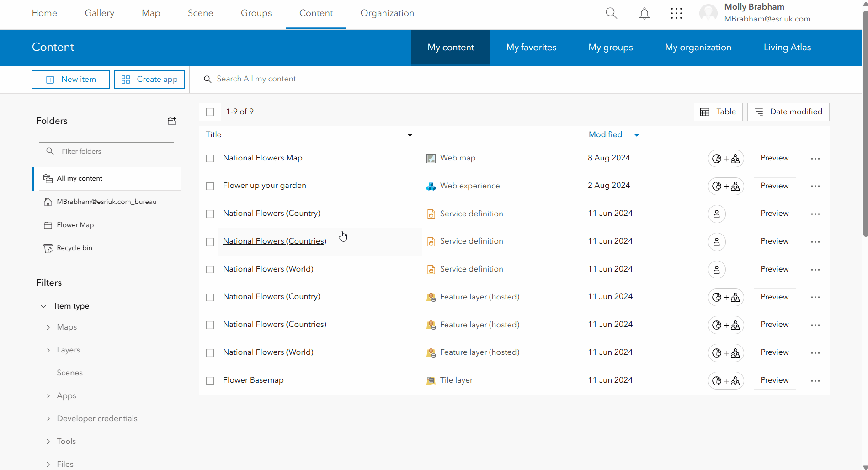Viewport: 868px width, 470px height.
Task: Check Feature layer National Flowers (Countries) checkbox
Action: point(210,325)
